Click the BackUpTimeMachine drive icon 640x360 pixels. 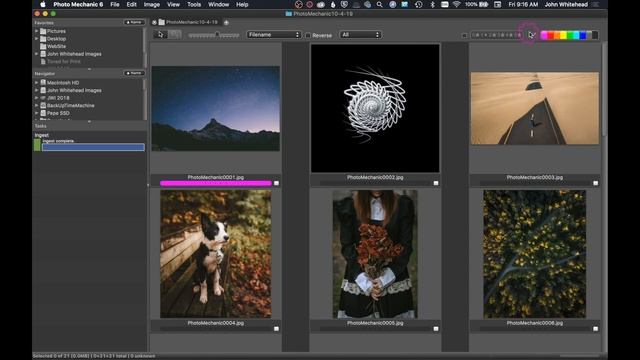(x=43, y=105)
